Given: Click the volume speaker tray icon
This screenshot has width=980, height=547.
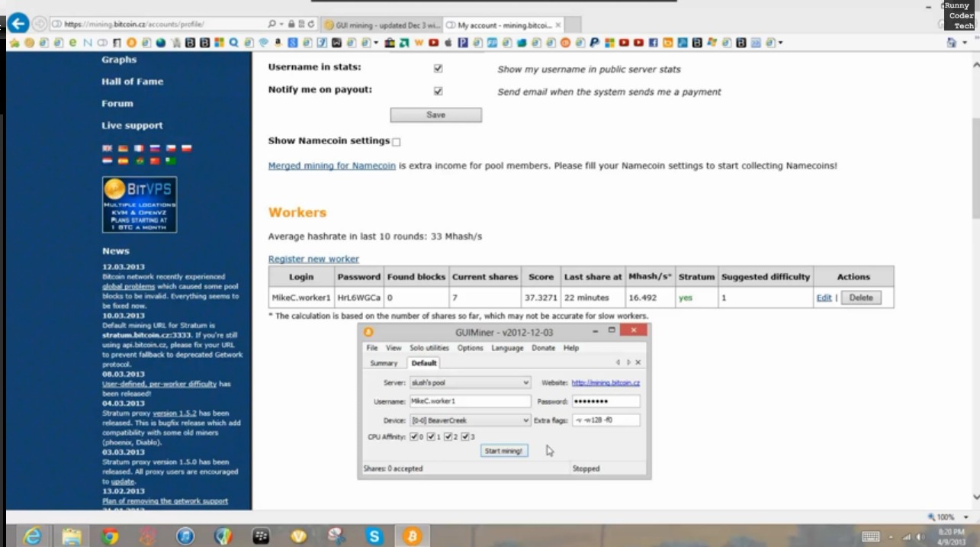Looking at the screenshot, I should [921, 536].
